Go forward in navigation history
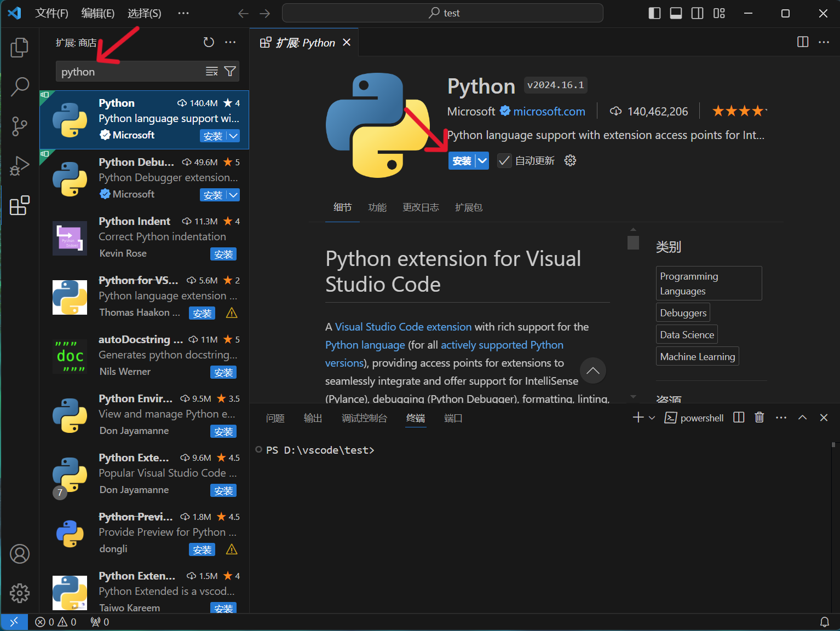The width and height of the screenshot is (840, 631). pyautogui.click(x=265, y=13)
